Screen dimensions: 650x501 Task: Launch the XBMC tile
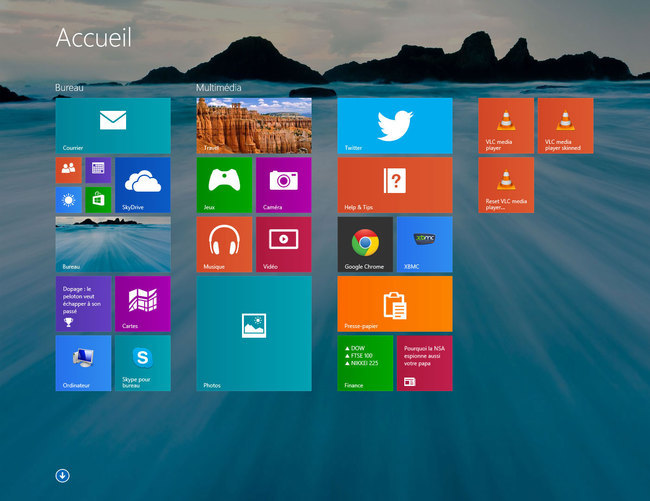pyautogui.click(x=424, y=244)
